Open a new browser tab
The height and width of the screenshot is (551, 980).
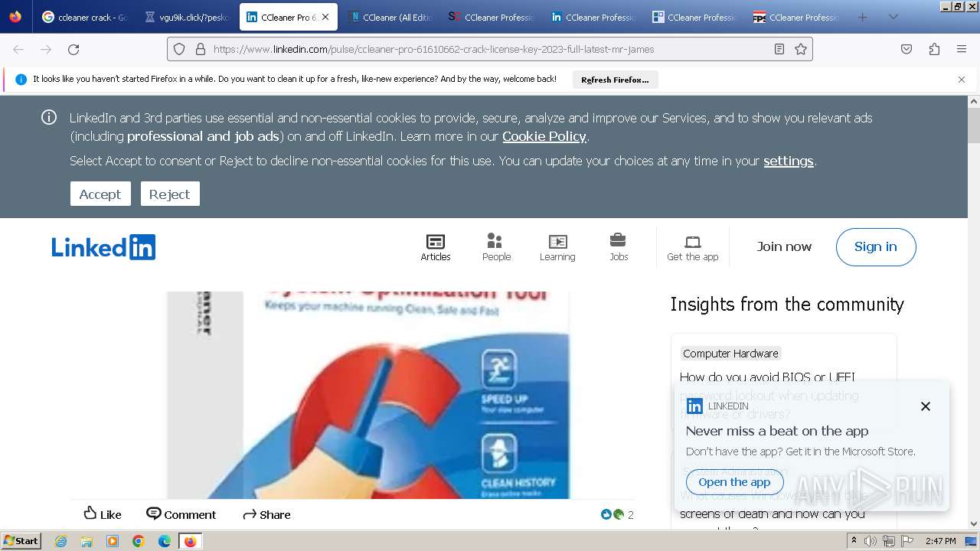coord(862,17)
